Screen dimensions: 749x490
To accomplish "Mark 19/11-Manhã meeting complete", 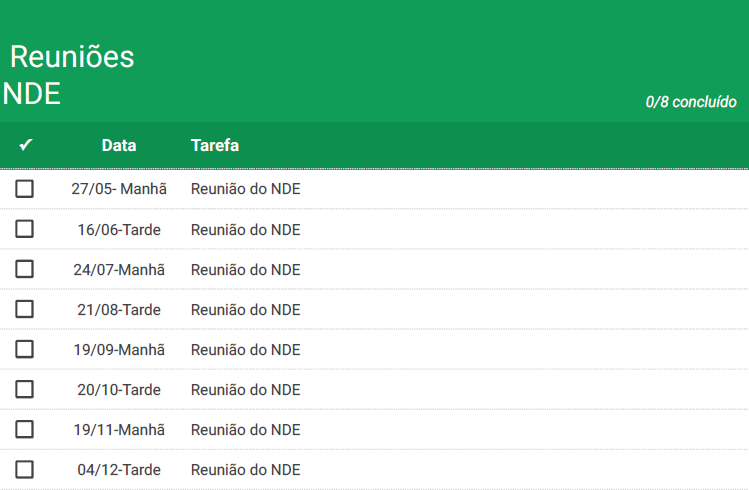I will point(24,429).
